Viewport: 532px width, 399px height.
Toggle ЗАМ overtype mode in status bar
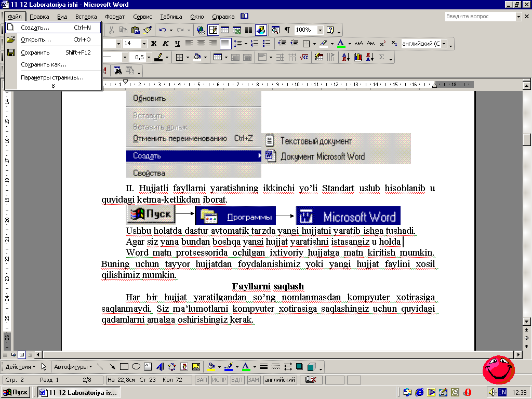(254, 380)
